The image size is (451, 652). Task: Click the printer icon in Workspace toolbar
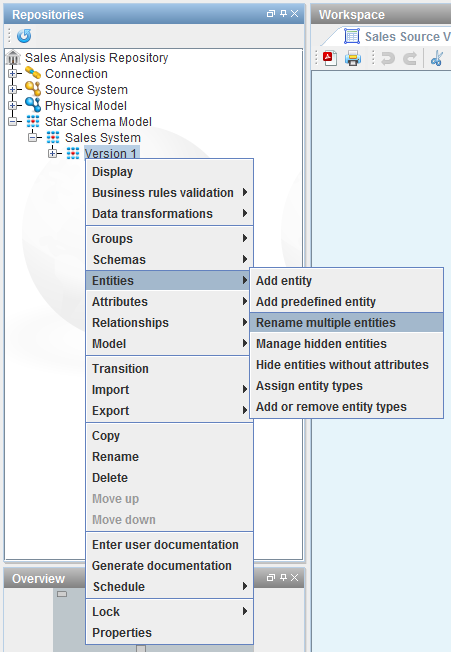(353, 58)
